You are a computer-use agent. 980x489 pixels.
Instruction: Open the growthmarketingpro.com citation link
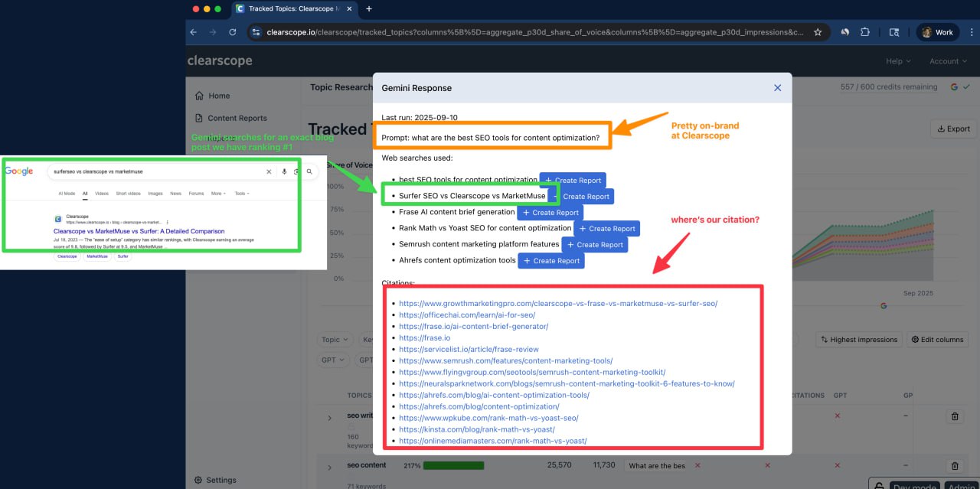pyautogui.click(x=558, y=304)
